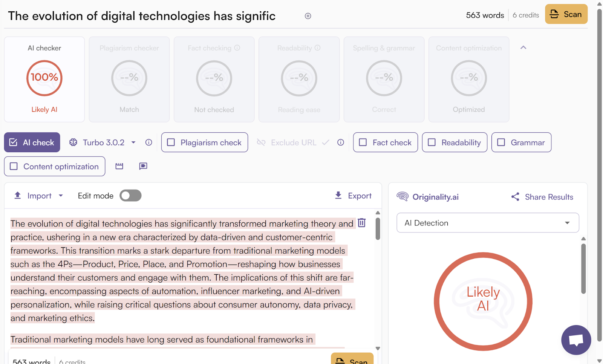Expand the Turbo 3.0.2 model selector

(133, 142)
